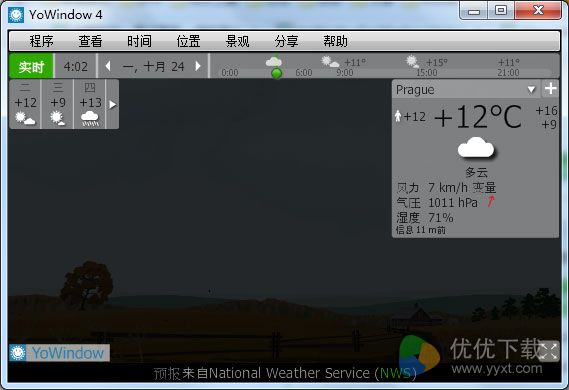Maximize the YoWindow window

pyautogui.click(x=500, y=11)
